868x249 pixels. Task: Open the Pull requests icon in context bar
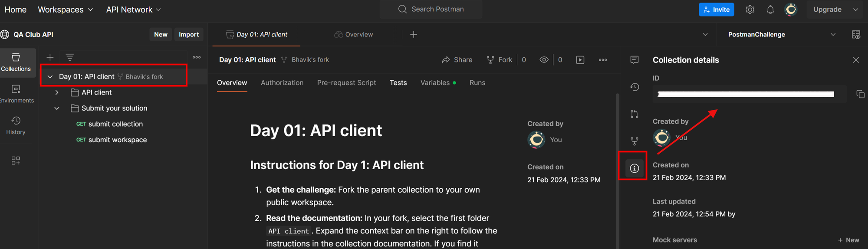coord(635,114)
